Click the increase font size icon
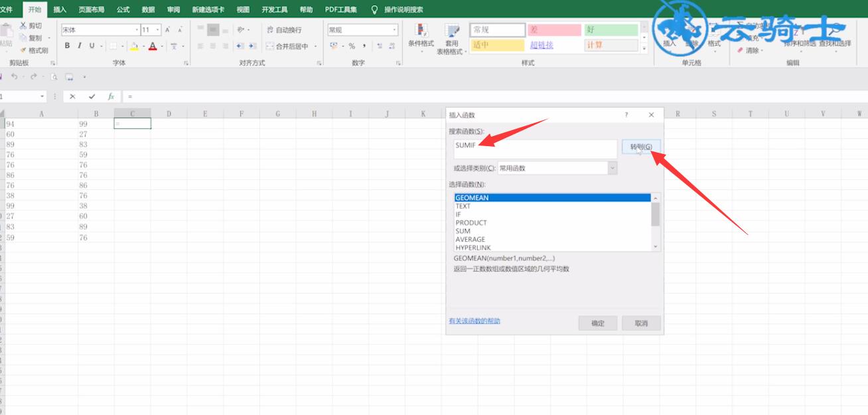 pyautogui.click(x=168, y=30)
